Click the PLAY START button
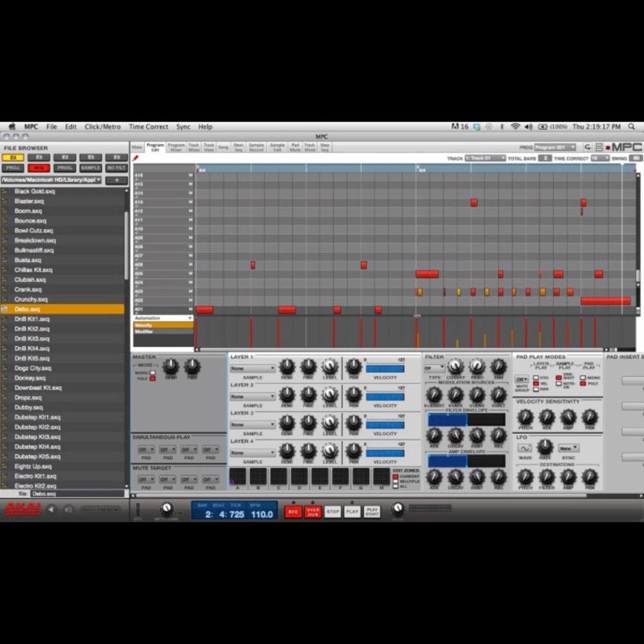The width and height of the screenshot is (644, 644). [372, 512]
